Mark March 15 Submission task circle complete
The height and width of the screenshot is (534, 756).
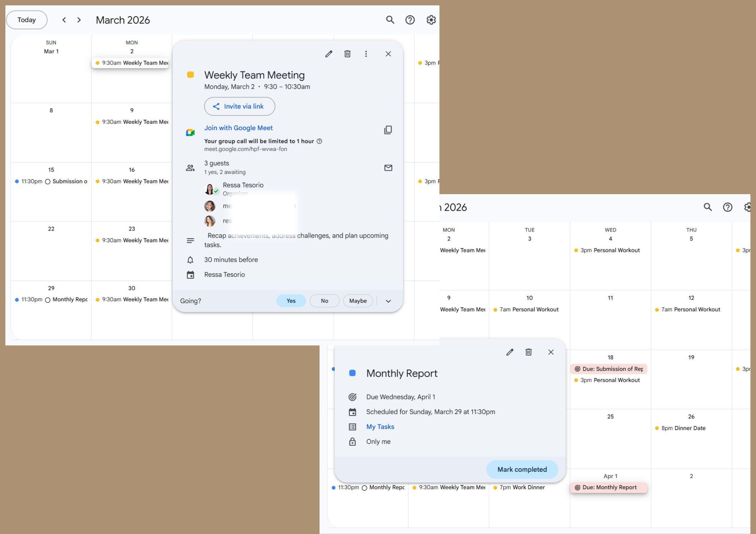[48, 182]
